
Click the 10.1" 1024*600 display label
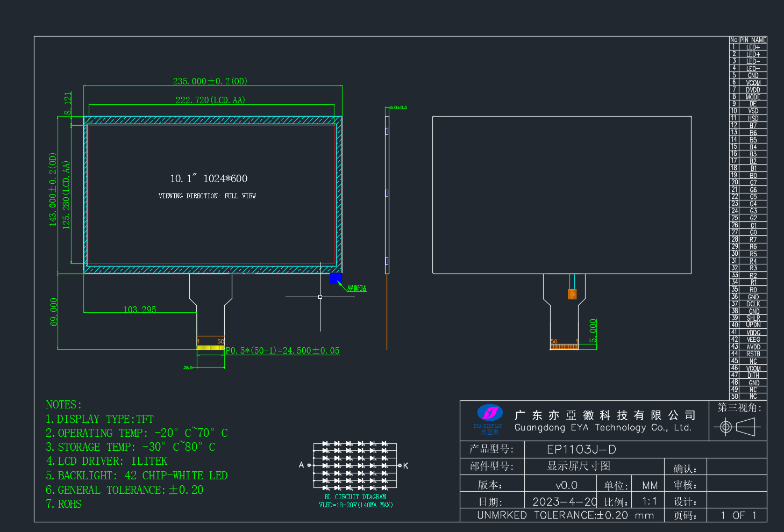click(x=209, y=178)
